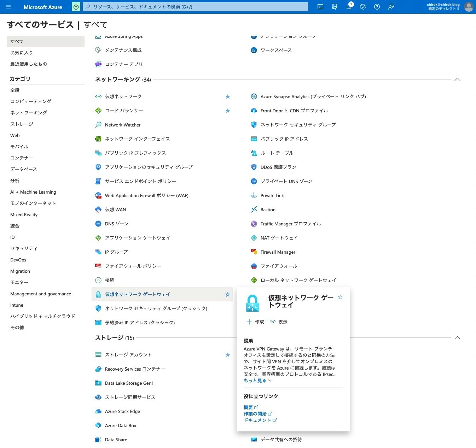Choose the セキュリティ category
The width and height of the screenshot is (476, 448).
(24, 248)
